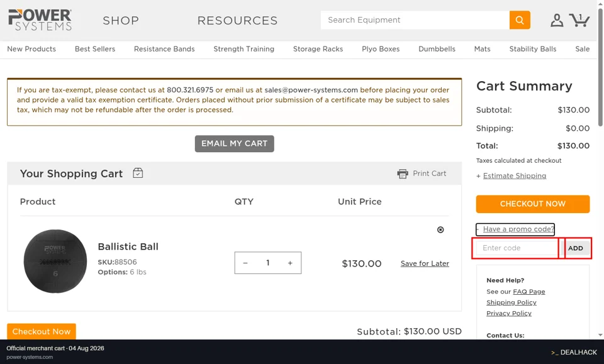604x364 pixels.
Task: Click the sales@power-systems.com email text
Action: [x=311, y=90]
